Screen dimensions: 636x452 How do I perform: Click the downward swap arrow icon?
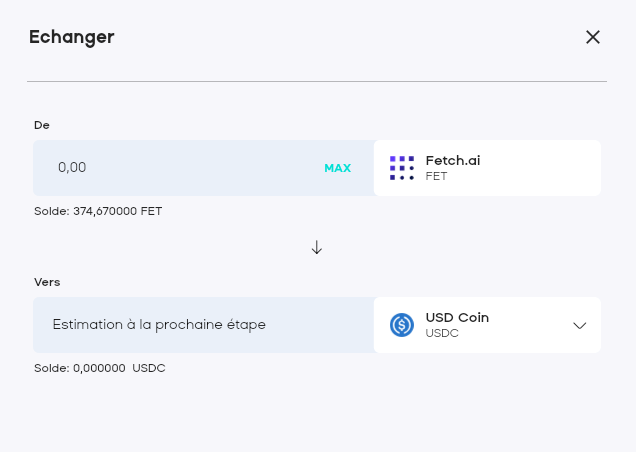(317, 247)
